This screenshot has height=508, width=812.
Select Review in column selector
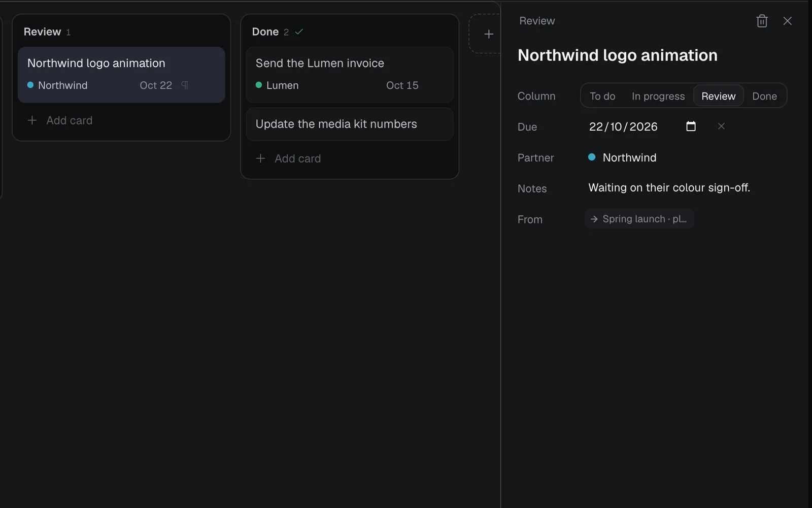(718, 96)
